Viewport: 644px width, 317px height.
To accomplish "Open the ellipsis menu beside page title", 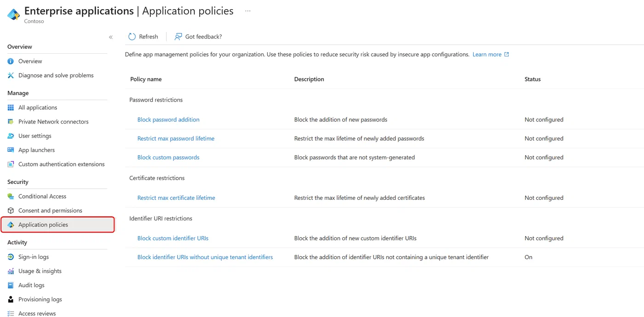I will point(247,11).
